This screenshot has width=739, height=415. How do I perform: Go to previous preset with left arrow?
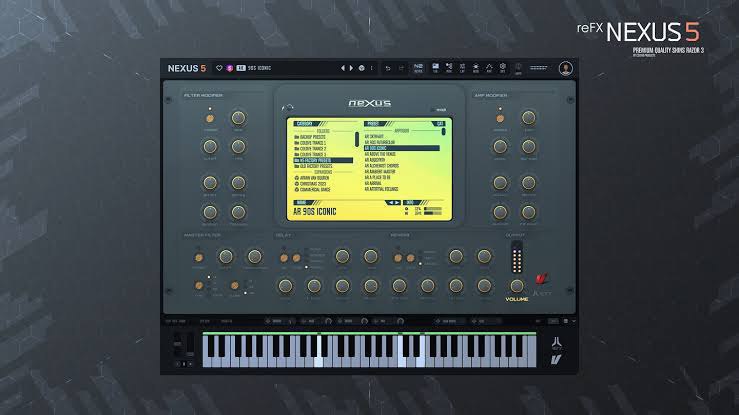click(343, 68)
